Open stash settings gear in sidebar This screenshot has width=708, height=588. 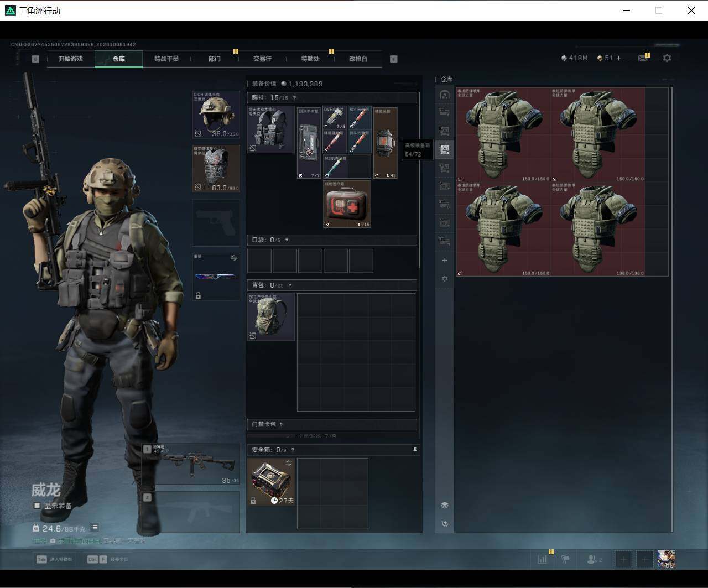tap(445, 279)
